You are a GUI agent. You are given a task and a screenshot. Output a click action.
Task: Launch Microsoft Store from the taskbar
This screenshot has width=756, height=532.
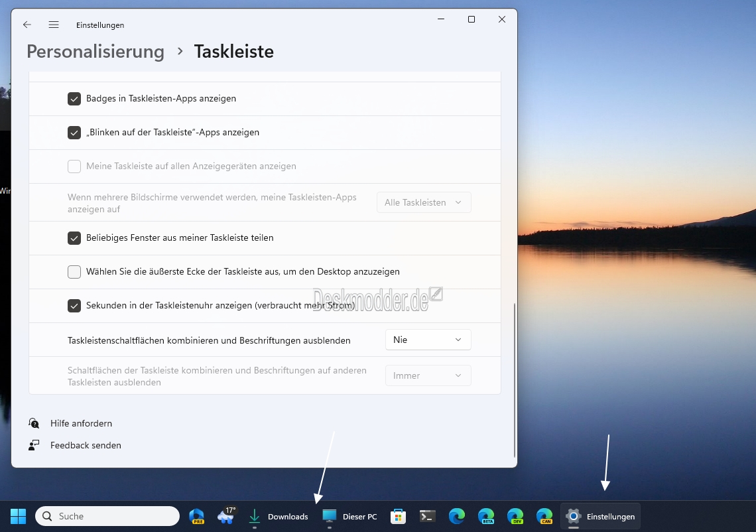pos(398,516)
